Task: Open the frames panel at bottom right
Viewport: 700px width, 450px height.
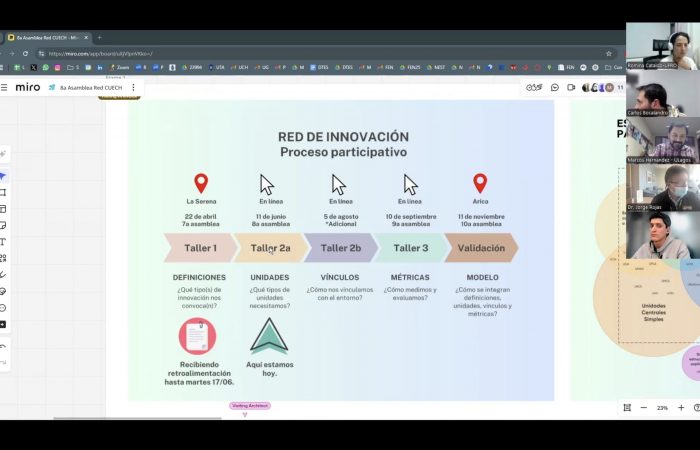Action: (627, 408)
